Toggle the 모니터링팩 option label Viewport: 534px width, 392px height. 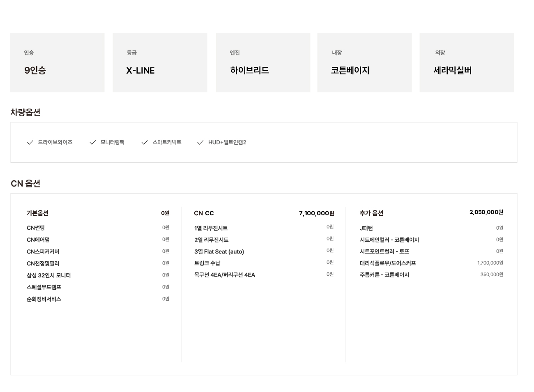point(112,142)
